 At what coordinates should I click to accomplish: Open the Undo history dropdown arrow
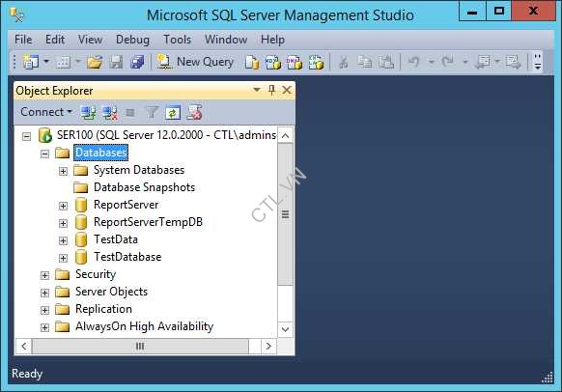click(432, 63)
